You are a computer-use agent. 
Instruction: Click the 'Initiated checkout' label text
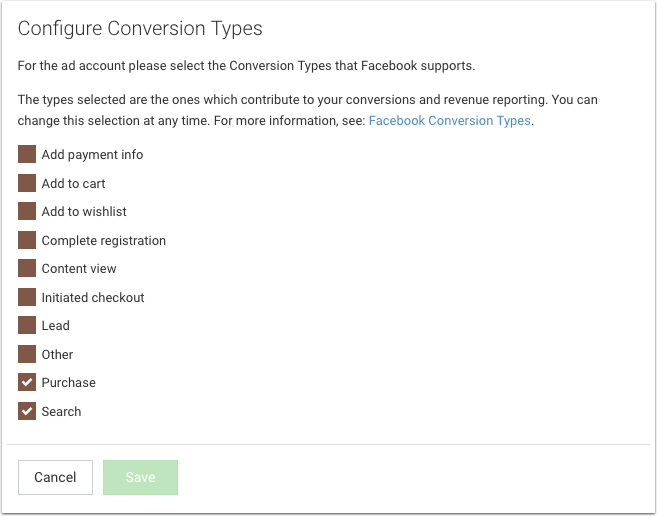coord(93,298)
